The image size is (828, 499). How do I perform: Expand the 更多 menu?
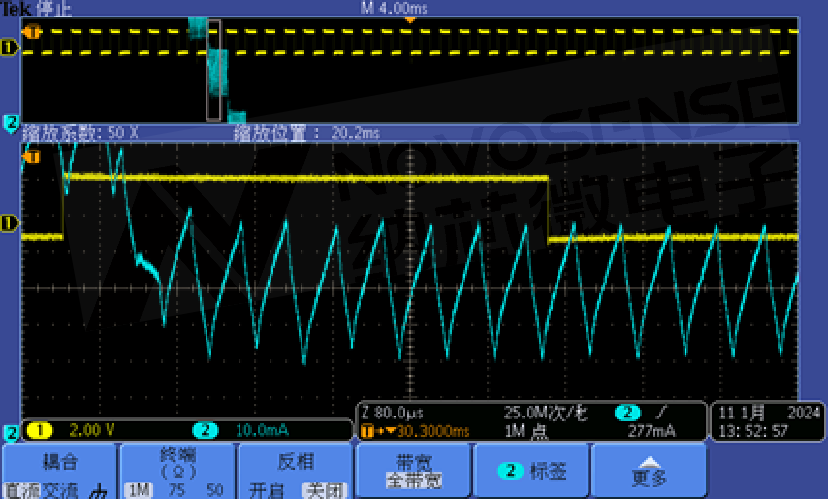pyautogui.click(x=650, y=472)
